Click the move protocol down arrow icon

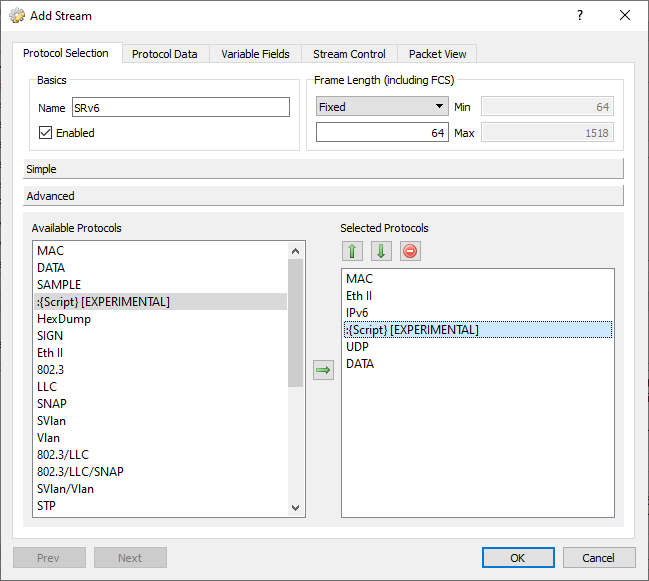[381, 251]
